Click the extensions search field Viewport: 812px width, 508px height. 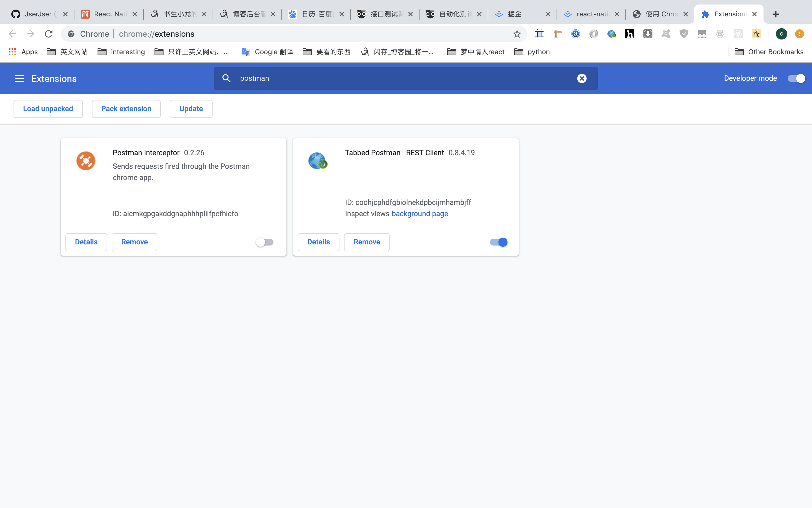[x=406, y=78]
